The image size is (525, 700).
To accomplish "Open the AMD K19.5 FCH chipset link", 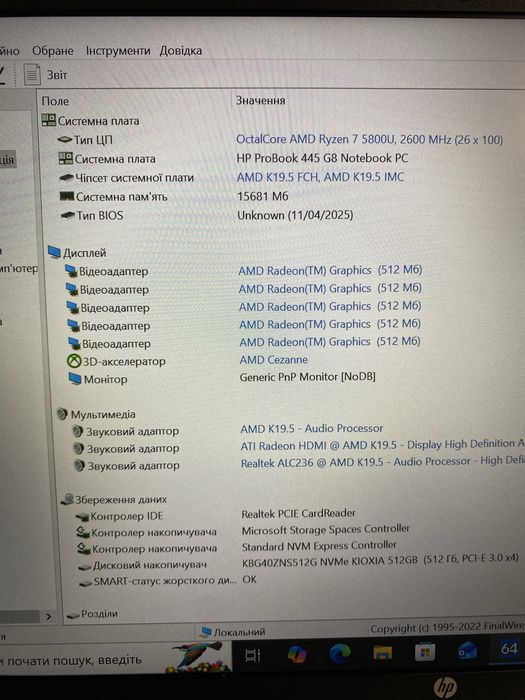I will [x=321, y=177].
